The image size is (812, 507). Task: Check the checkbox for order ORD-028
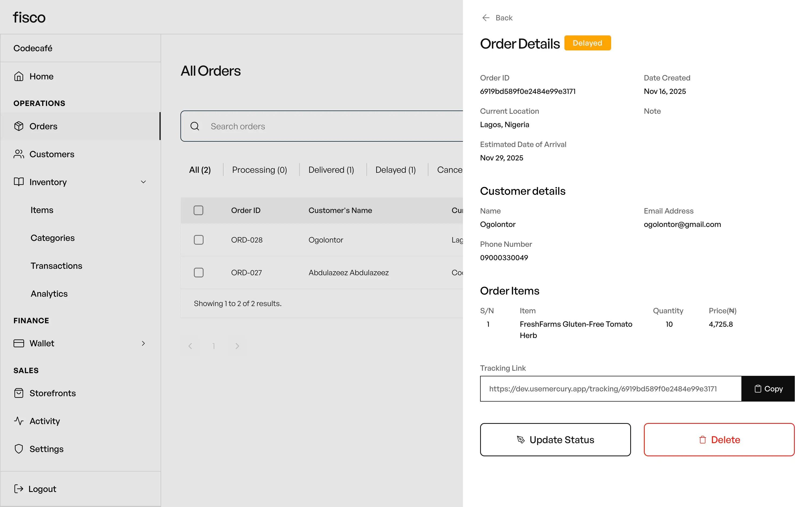198,240
